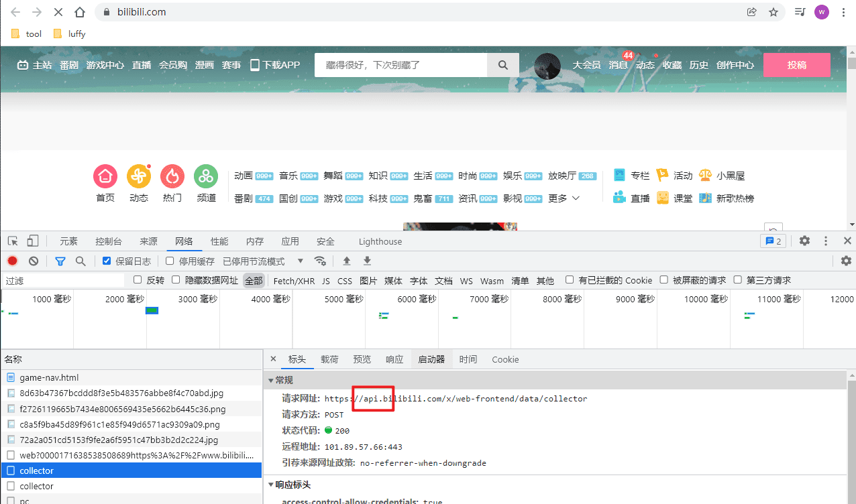856x504 pixels.
Task: Filter requests by 图片 type
Action: pyautogui.click(x=368, y=280)
